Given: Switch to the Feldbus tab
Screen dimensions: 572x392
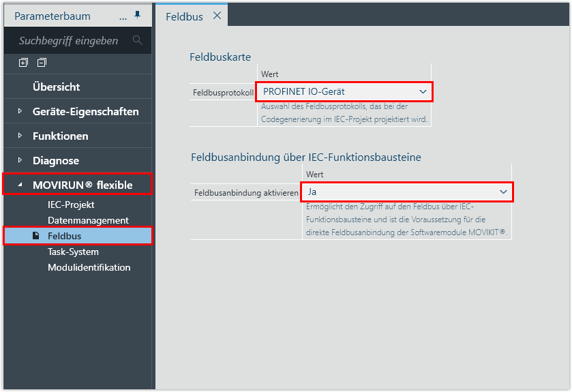Looking at the screenshot, I should [x=185, y=16].
